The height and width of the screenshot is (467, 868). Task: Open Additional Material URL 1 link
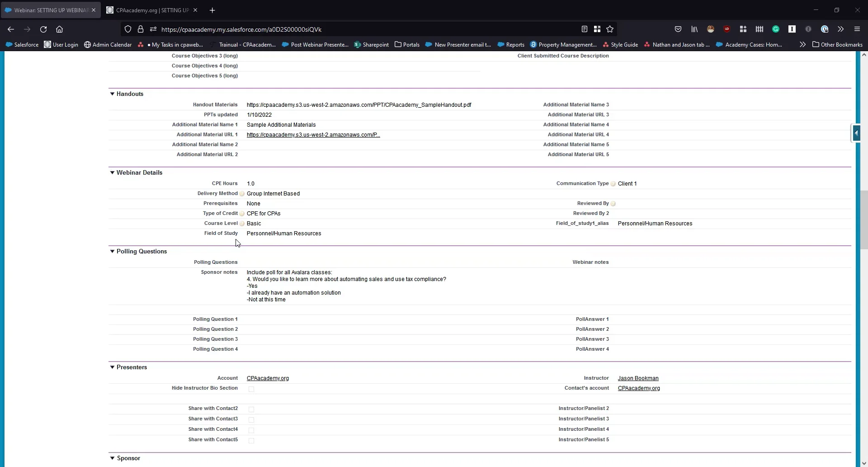pyautogui.click(x=313, y=135)
